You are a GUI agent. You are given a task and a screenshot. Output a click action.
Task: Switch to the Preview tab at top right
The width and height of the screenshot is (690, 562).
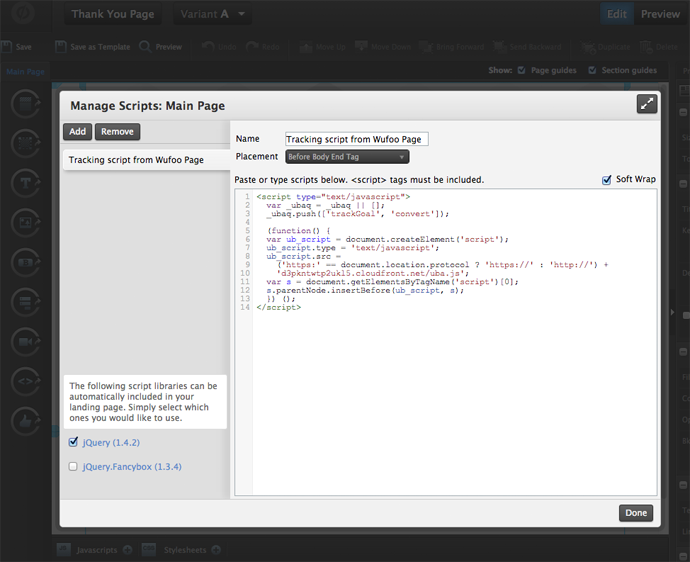coord(660,14)
